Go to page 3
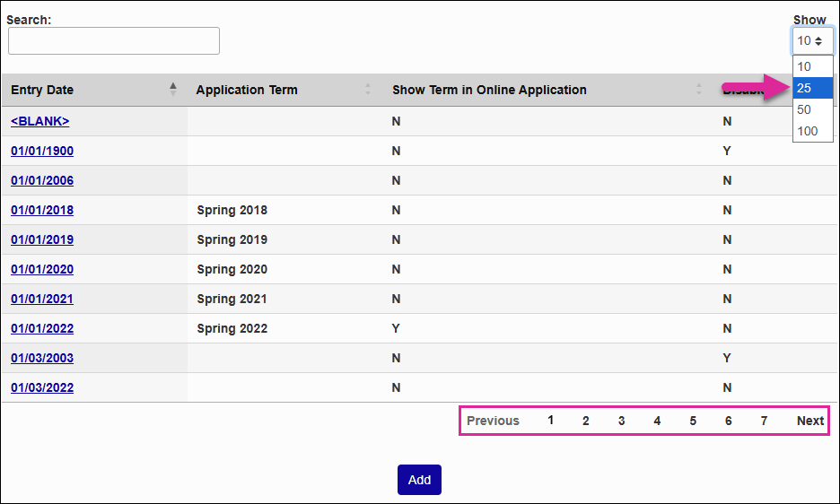The height and width of the screenshot is (504, 840). 621,421
